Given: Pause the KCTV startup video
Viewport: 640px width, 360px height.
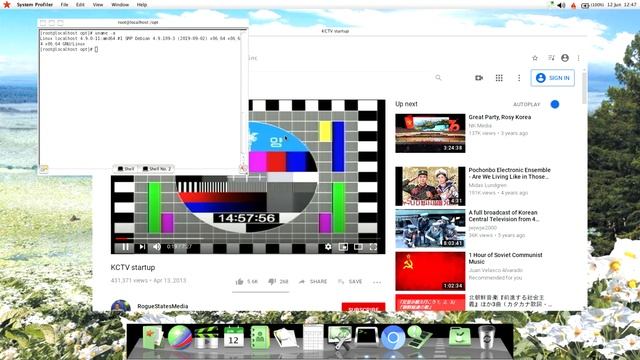Looking at the screenshot, I should tap(125, 247).
